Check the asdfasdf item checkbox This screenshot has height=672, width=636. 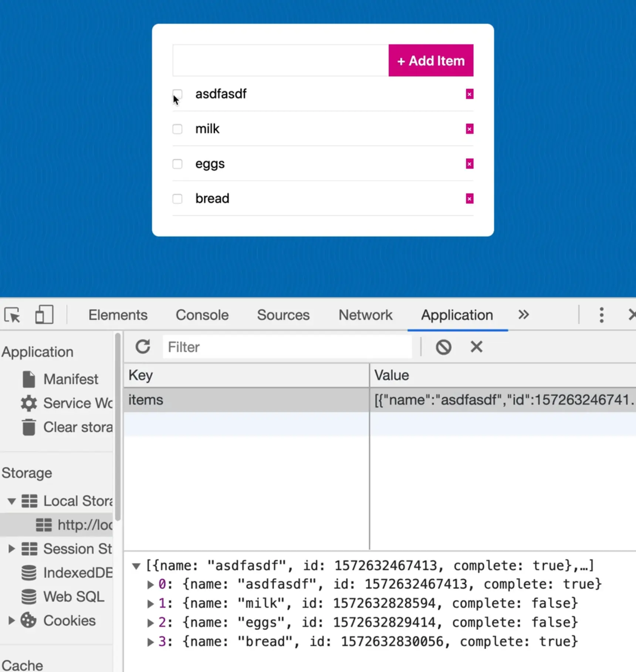tap(177, 94)
